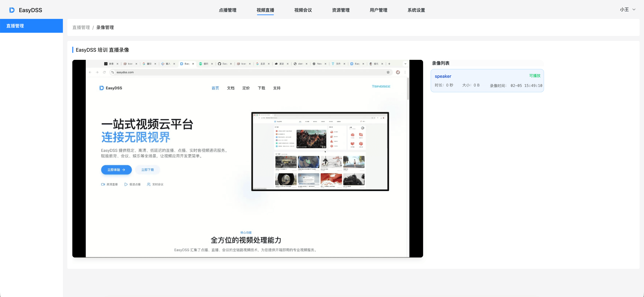Follow the 直播管理 breadcrumb link
644x297 pixels.
[81, 27]
